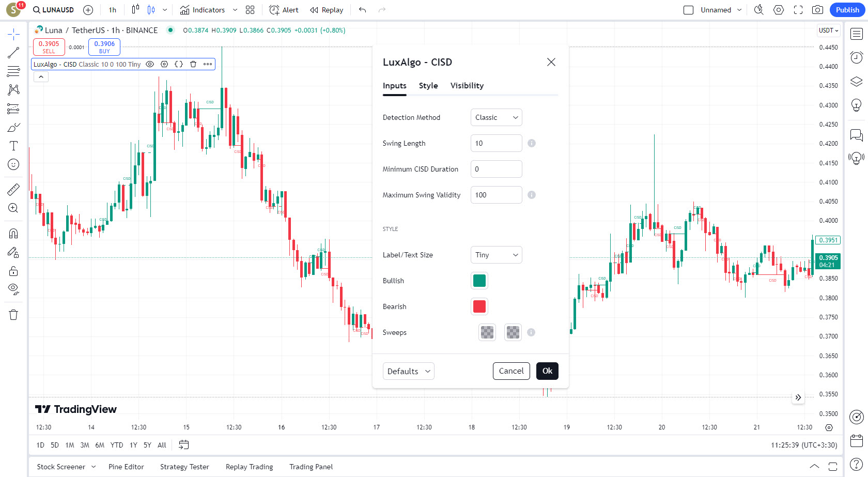868x477 pixels.
Task: Toggle LuxAlgo CISD indicator visibility eye
Action: pyautogui.click(x=150, y=64)
